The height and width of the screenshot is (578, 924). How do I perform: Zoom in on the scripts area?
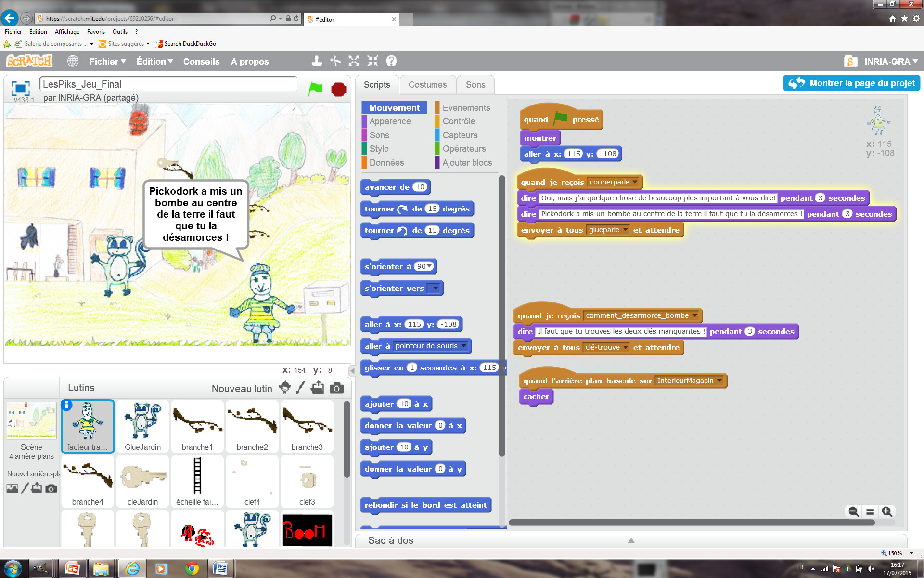click(x=887, y=512)
